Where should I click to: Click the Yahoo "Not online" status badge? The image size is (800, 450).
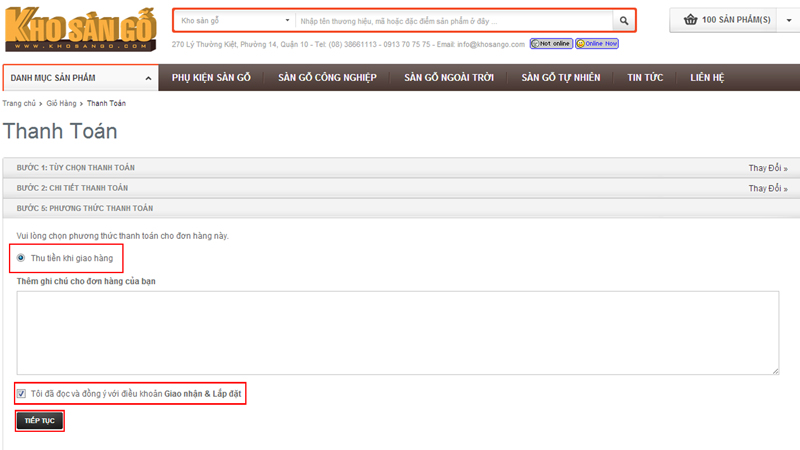pyautogui.click(x=550, y=44)
